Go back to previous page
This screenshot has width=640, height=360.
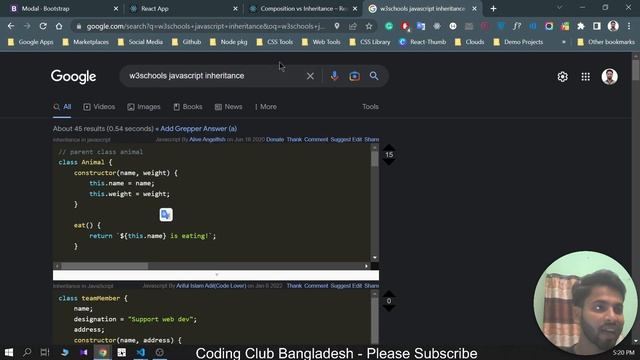tap(11, 26)
